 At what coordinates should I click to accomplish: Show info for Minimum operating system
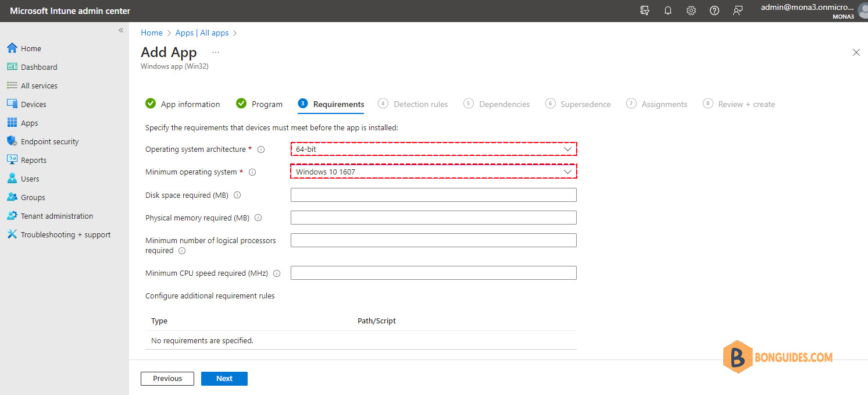252,172
